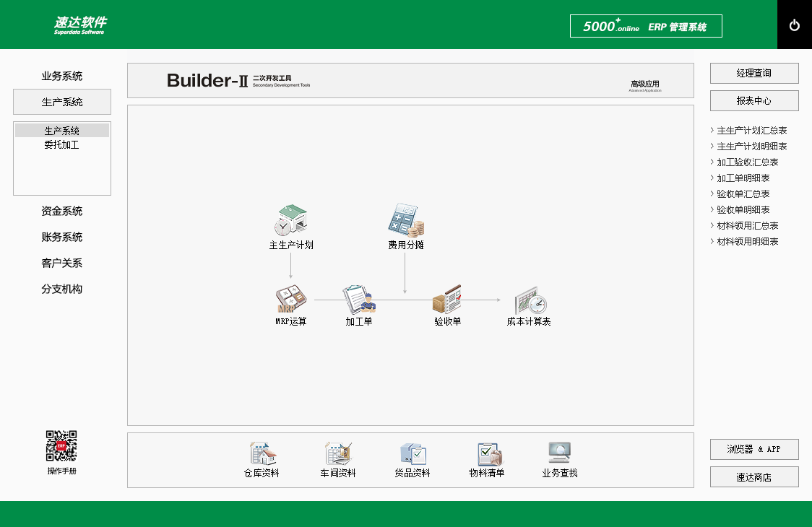Open the 主生产计划汇总表 report link
The height and width of the screenshot is (527, 812).
pos(751,131)
